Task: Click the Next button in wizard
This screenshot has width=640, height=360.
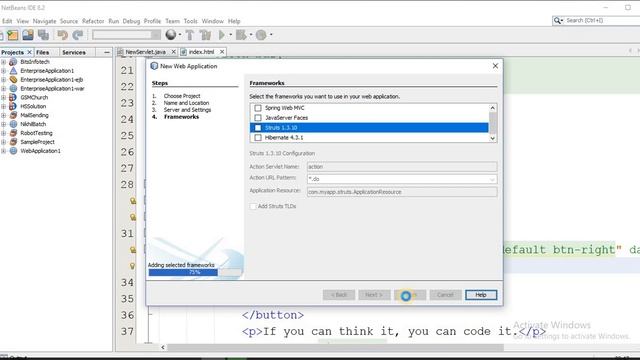Action: coord(374,295)
